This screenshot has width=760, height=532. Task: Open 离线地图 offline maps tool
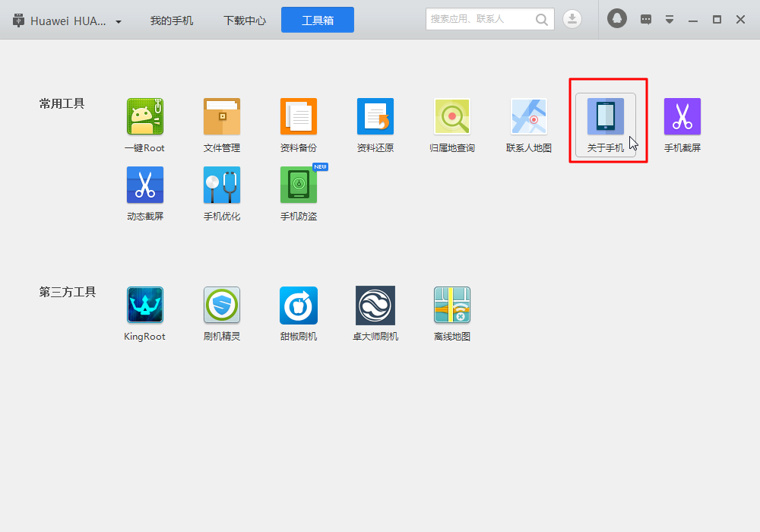pyautogui.click(x=452, y=313)
